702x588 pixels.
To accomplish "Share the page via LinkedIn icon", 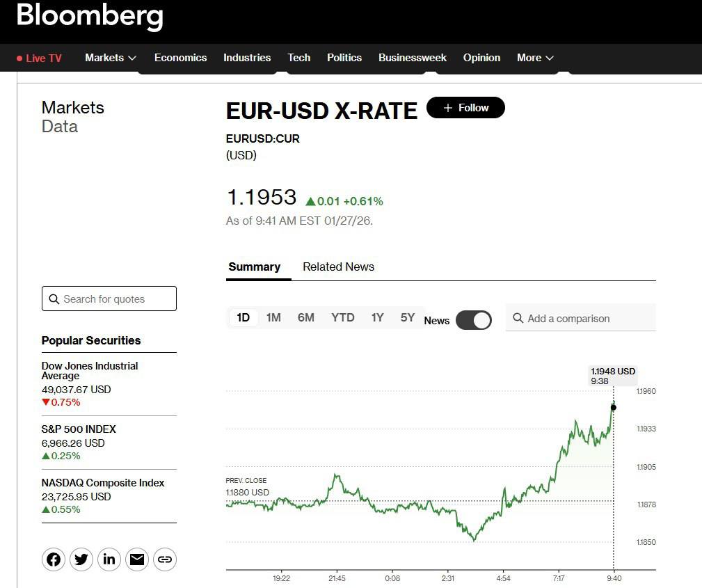I will pos(109,559).
